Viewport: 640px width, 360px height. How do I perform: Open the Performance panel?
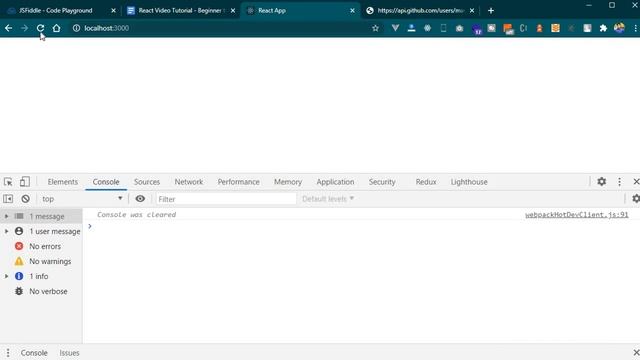point(238,182)
